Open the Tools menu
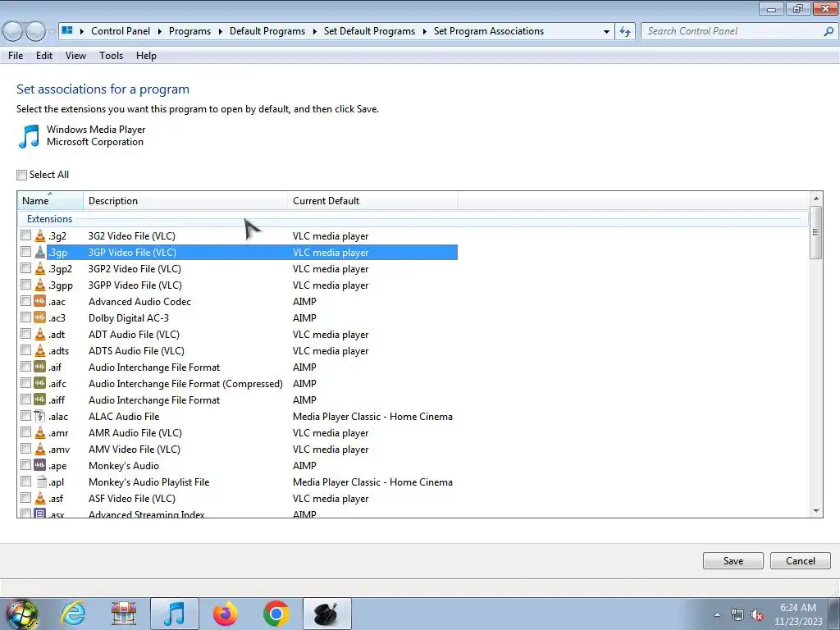This screenshot has width=840, height=630. (x=111, y=56)
